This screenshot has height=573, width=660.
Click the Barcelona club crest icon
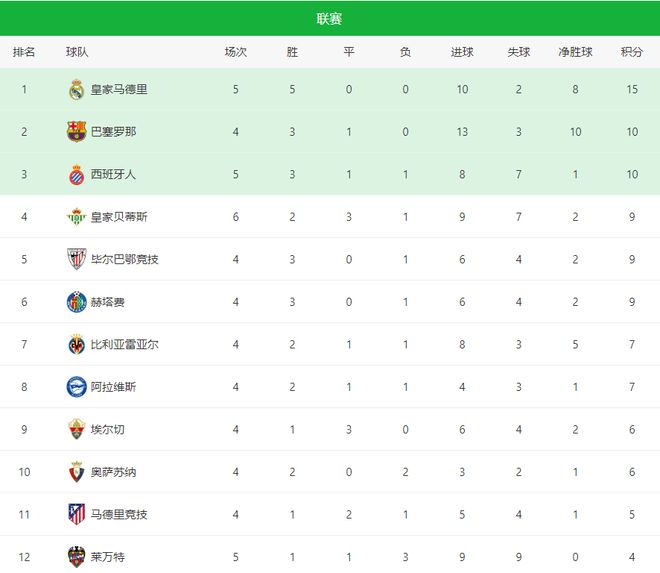coord(77,132)
